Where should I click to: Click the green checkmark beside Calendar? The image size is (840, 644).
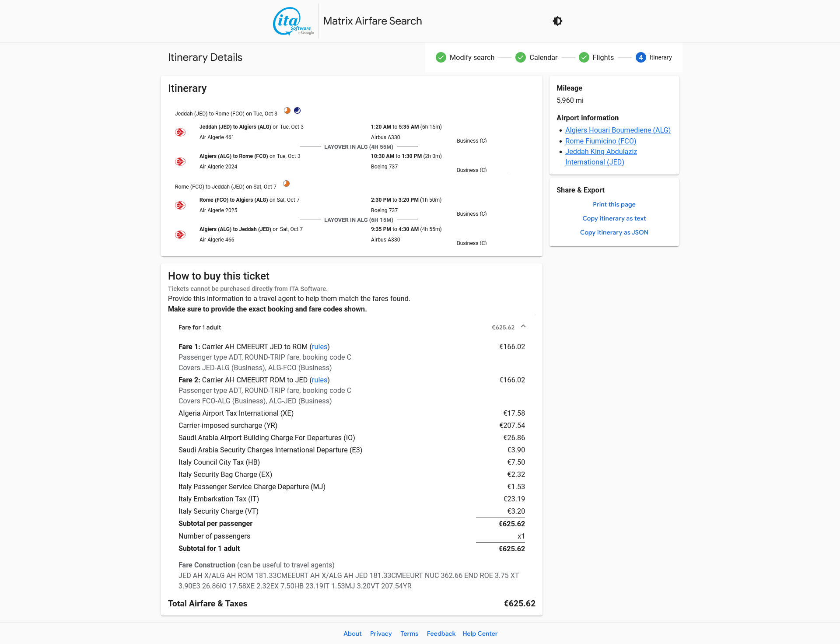520,57
